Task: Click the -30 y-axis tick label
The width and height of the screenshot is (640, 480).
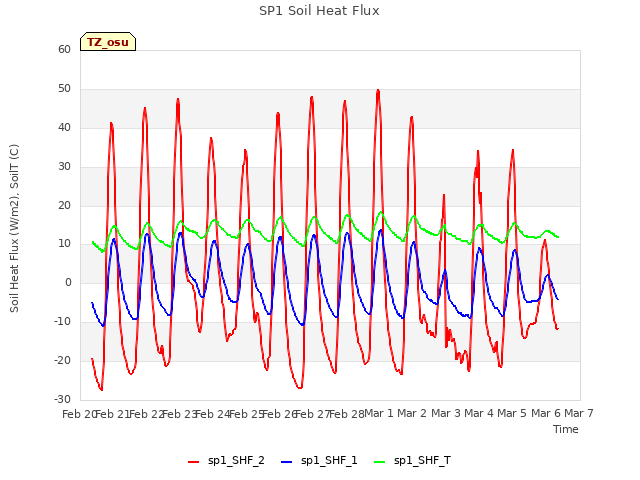Action: 62,399
